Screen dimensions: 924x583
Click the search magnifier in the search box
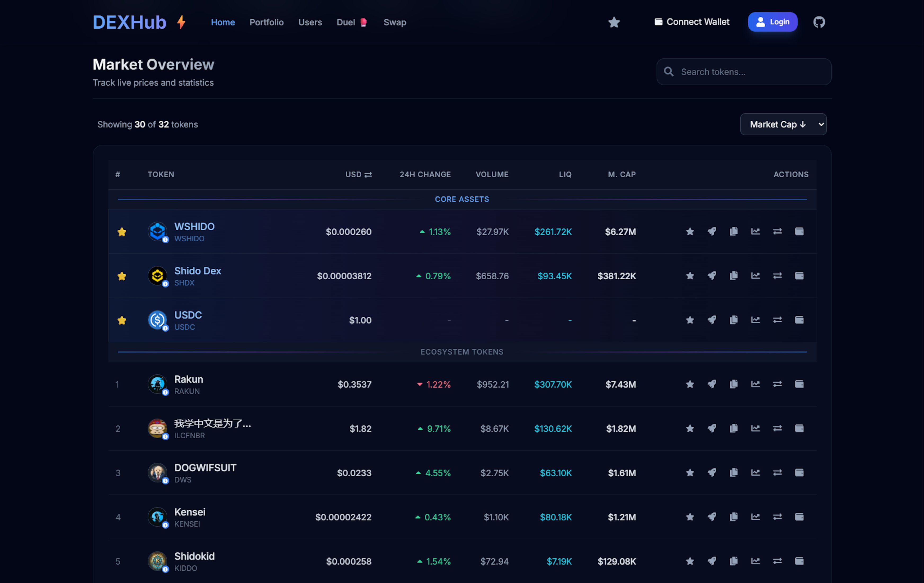coord(668,72)
